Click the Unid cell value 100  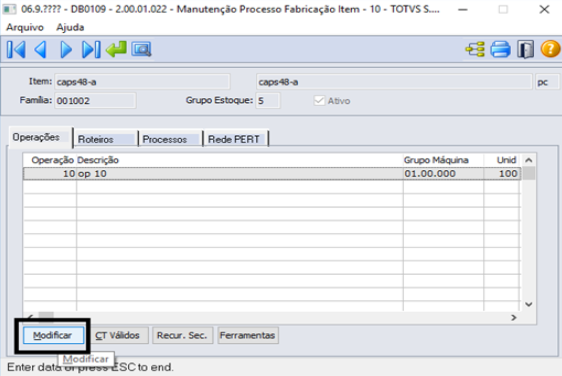point(502,174)
